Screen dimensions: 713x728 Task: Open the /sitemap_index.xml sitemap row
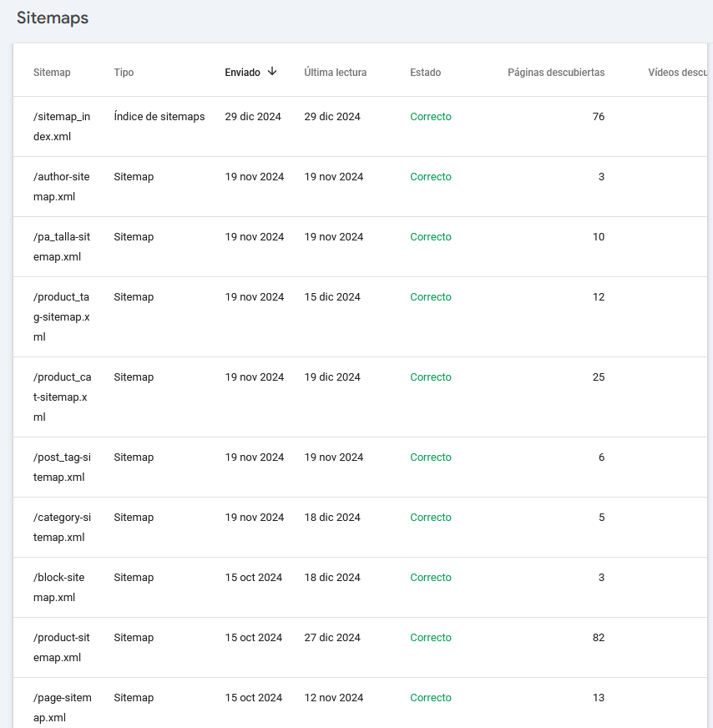360,127
